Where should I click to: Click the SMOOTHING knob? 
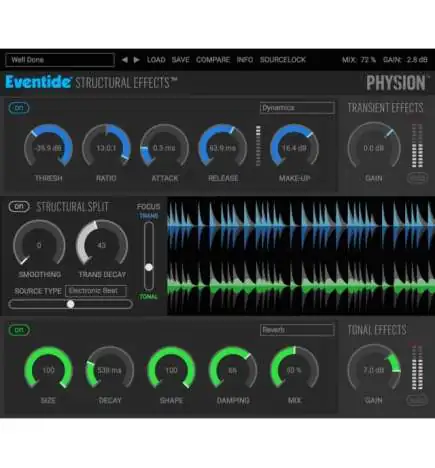39,243
